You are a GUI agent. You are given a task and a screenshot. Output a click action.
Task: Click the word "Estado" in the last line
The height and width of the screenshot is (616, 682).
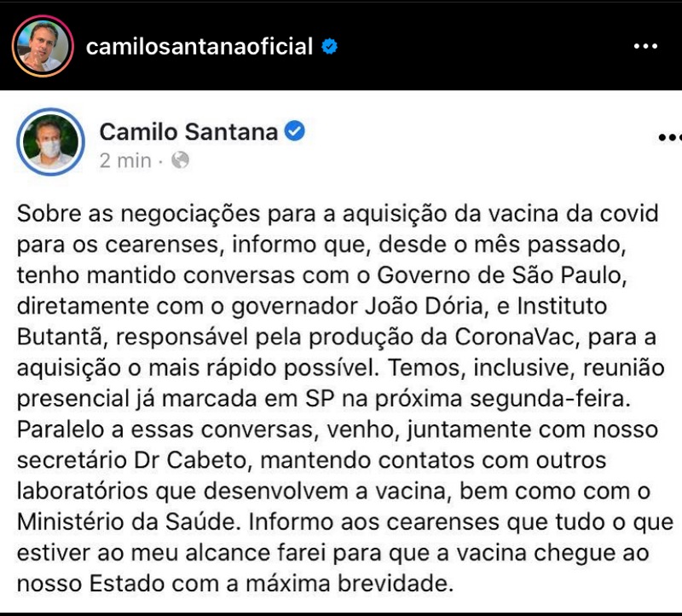pyautogui.click(x=127, y=584)
